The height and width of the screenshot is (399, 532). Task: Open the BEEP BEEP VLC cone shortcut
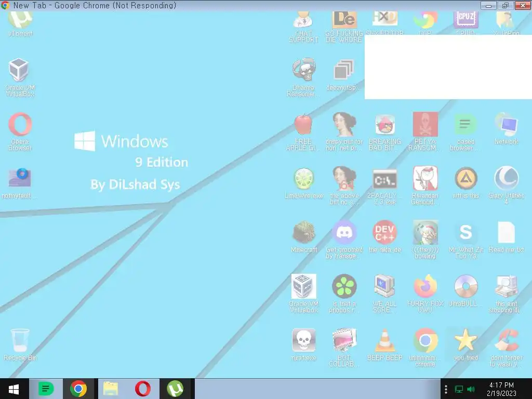[385, 345]
